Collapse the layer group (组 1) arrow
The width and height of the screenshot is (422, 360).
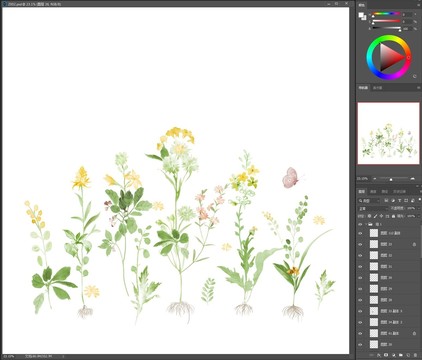[x=366, y=224]
